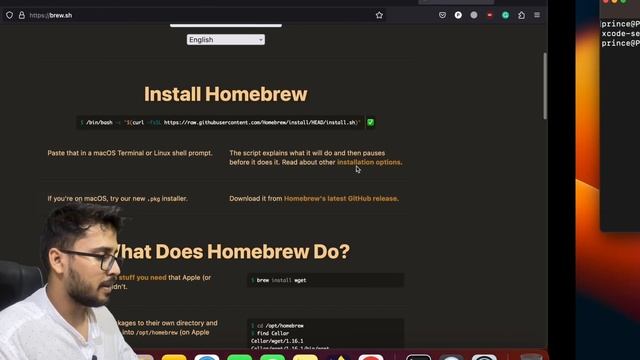Click the "stuff you need" link
Viewport: 640px width, 360px height.
pos(142,277)
